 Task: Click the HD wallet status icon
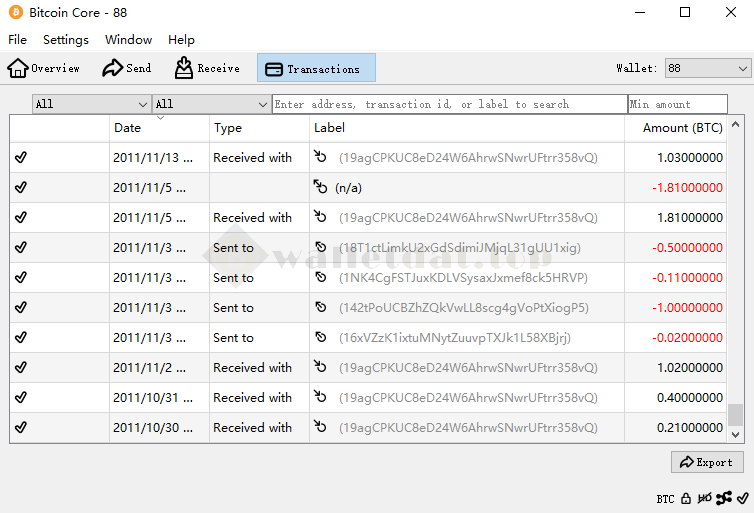coord(705,498)
